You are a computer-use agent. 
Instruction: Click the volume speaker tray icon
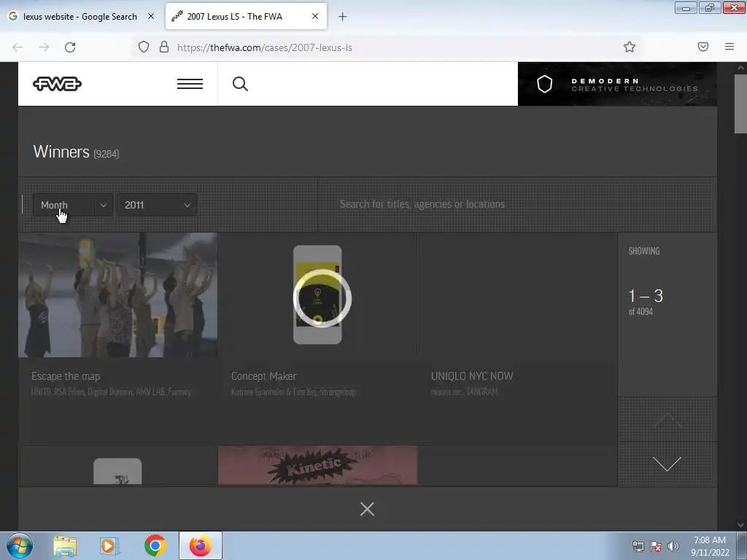point(673,546)
